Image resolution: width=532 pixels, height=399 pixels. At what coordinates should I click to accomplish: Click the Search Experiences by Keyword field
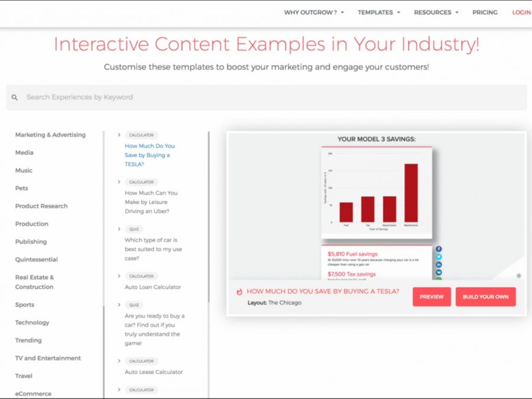266,98
